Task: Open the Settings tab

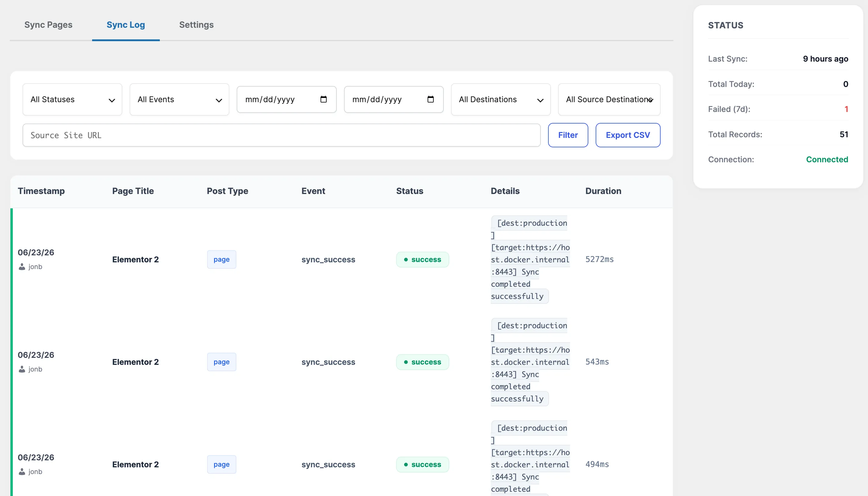Action: click(x=196, y=25)
